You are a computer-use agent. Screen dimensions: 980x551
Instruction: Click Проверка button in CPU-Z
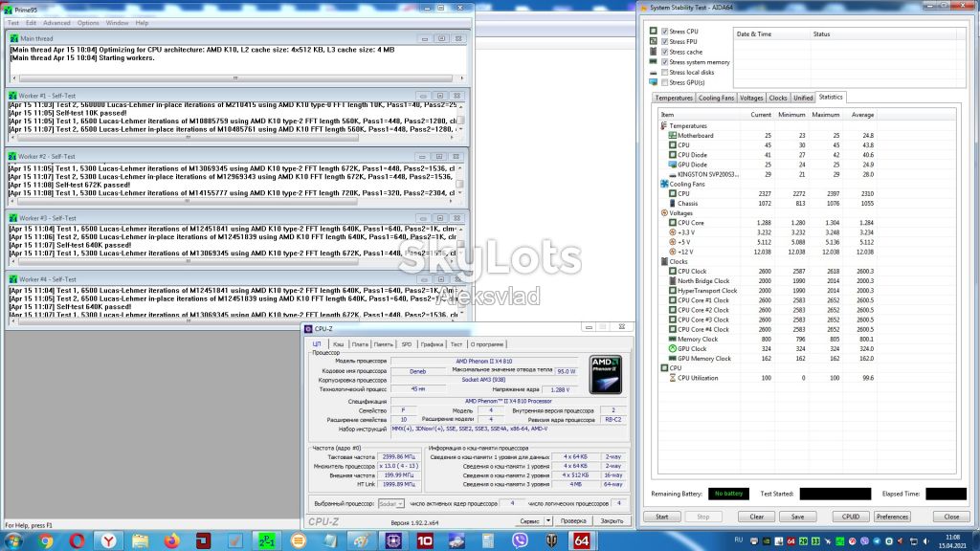point(573,520)
